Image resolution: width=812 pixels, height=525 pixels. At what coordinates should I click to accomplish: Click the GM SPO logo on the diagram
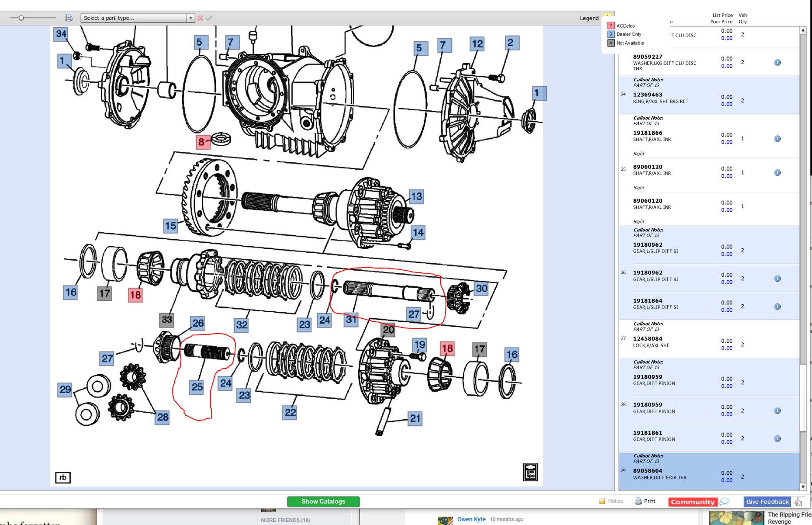530,471
